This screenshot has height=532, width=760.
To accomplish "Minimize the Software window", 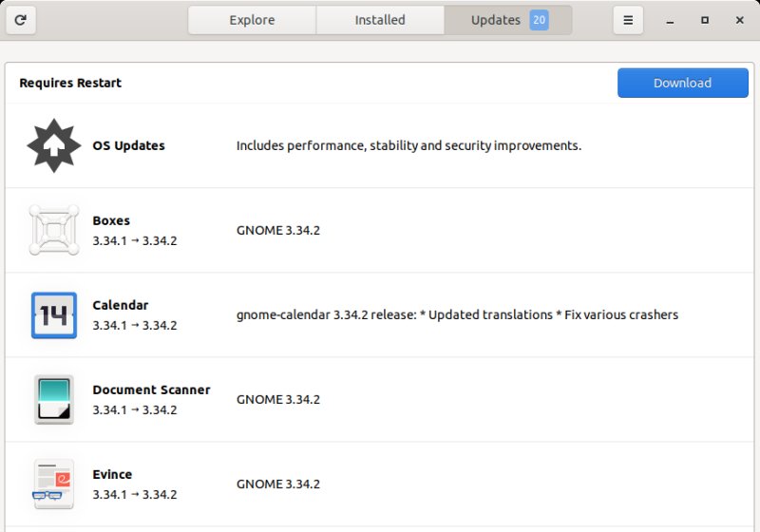I will pos(671,20).
